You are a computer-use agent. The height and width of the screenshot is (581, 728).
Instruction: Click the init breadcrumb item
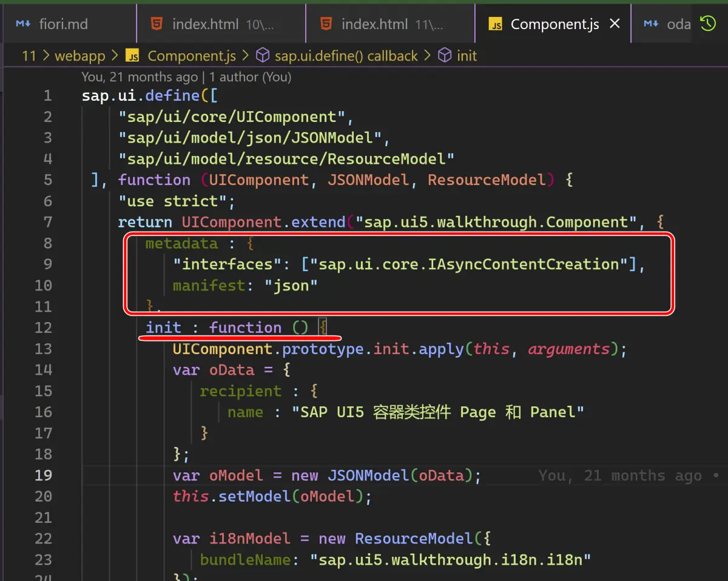click(467, 56)
